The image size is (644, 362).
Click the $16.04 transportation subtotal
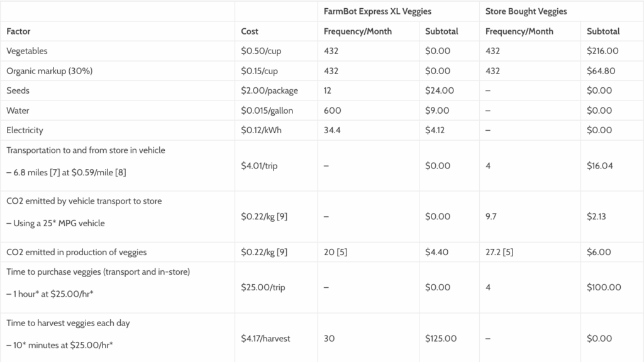(600, 166)
